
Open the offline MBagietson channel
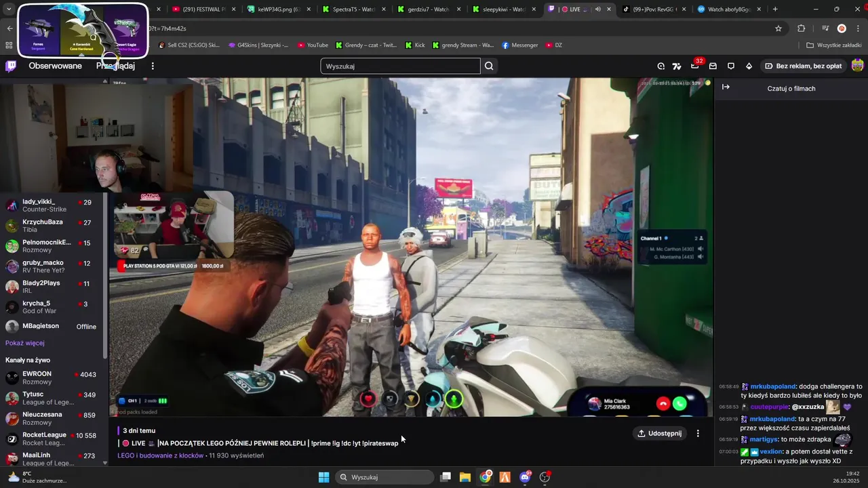point(52,326)
